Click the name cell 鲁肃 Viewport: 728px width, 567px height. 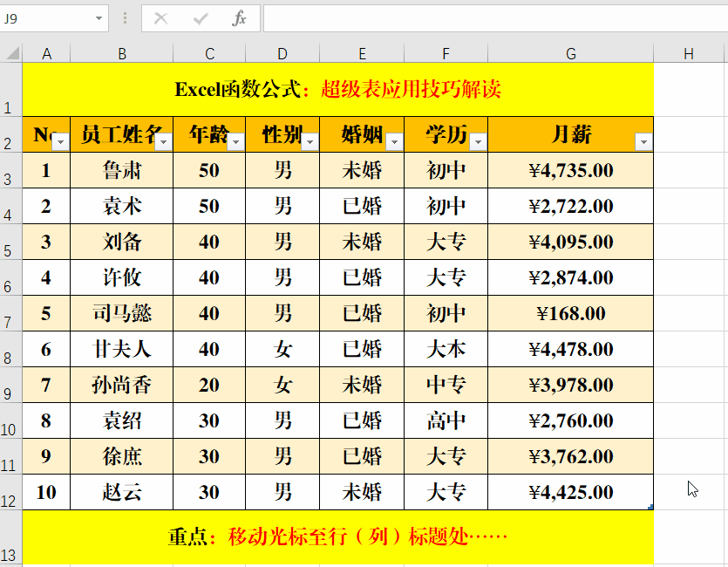click(x=122, y=170)
